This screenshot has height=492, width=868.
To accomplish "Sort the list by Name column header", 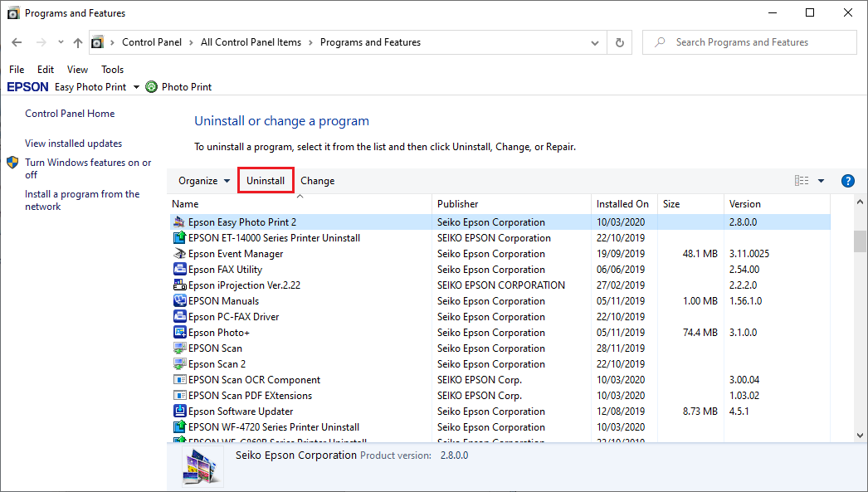I will [x=300, y=204].
